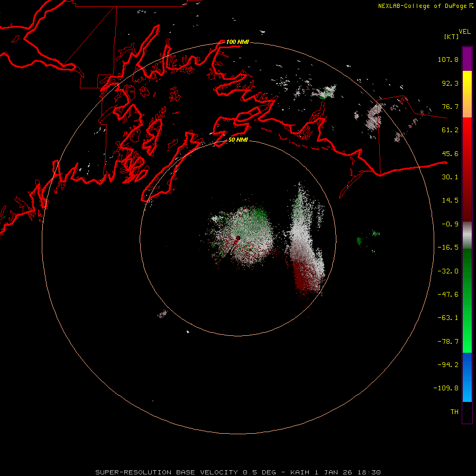This screenshot has height=476, width=476.
Task: Click the -109.8 velocity scale value
Action: [x=446, y=388]
